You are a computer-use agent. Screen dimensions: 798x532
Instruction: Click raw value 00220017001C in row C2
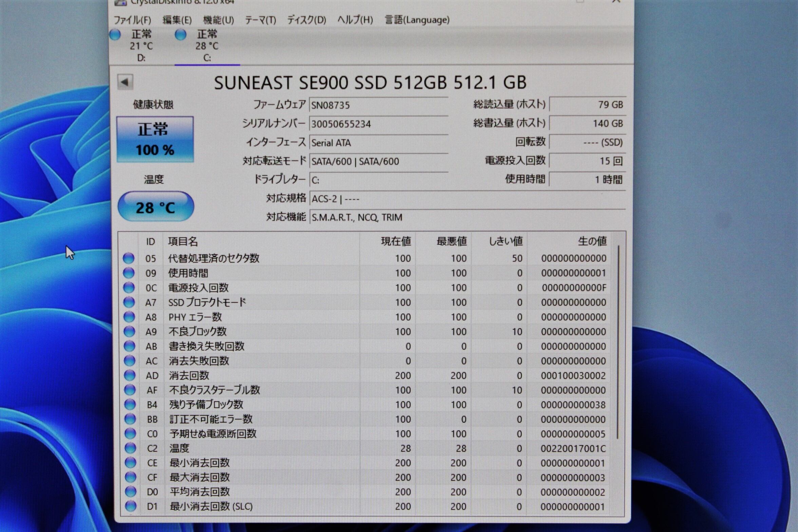pyautogui.click(x=573, y=449)
